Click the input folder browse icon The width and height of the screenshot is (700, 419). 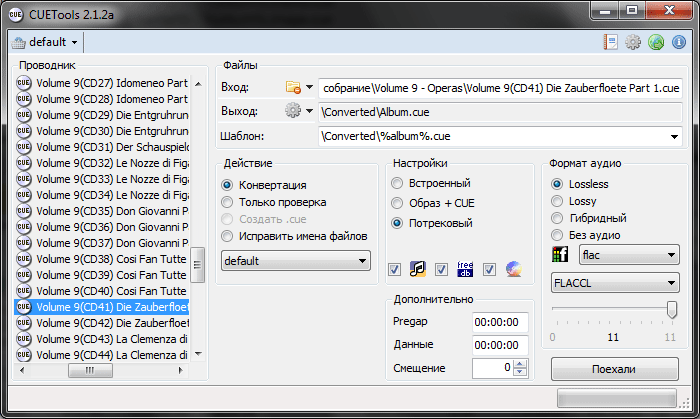(293, 87)
